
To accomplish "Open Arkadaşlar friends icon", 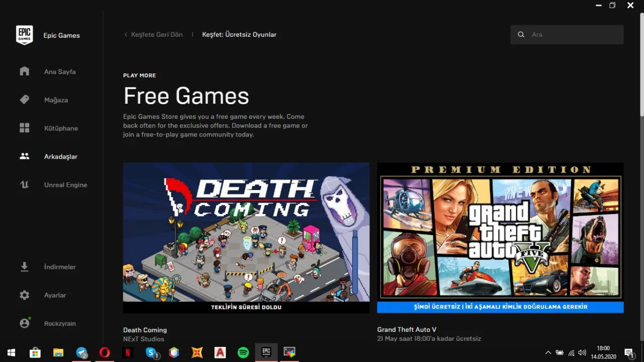I will point(25,156).
